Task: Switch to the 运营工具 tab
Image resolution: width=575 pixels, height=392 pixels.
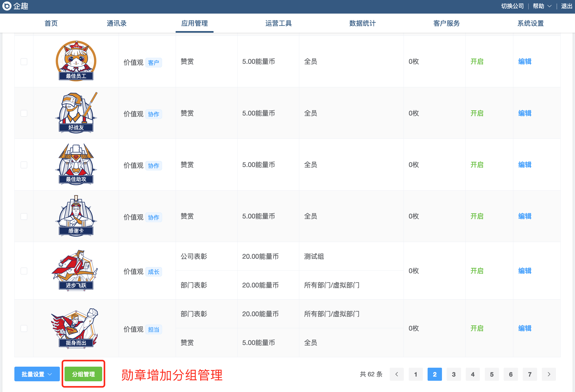Action: pyautogui.click(x=278, y=23)
